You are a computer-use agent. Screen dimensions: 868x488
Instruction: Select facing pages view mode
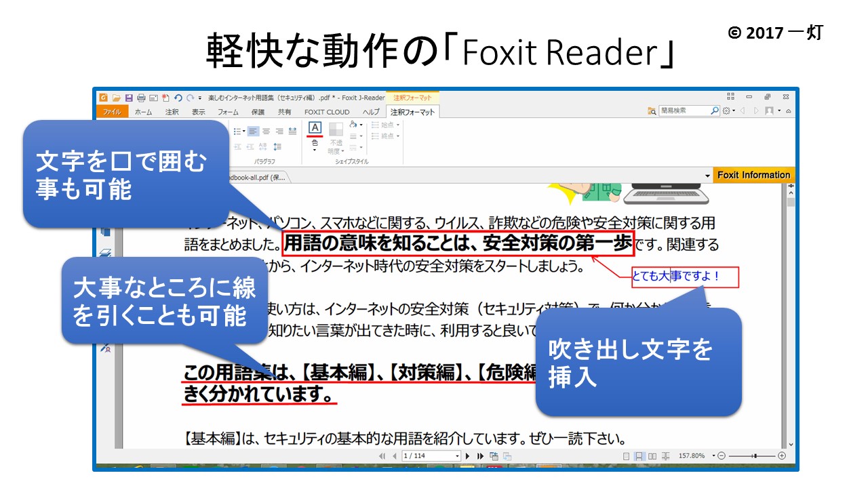[x=652, y=456]
